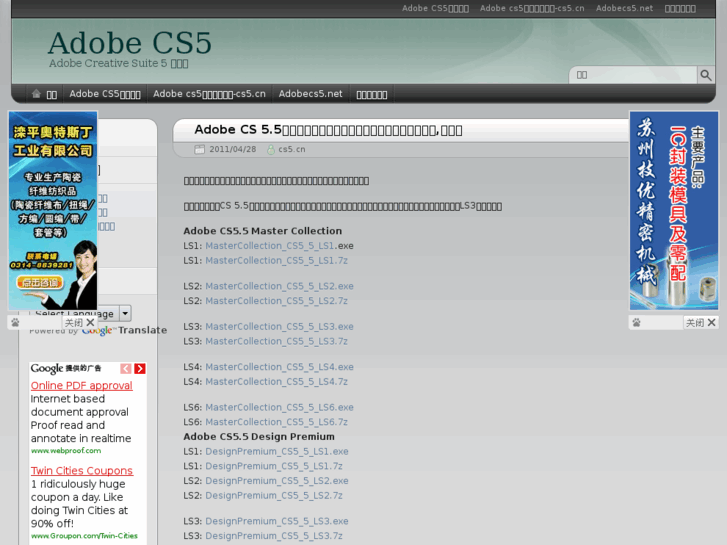Download DesignPremium_CS5_5_LS3.7z

pos(274,536)
